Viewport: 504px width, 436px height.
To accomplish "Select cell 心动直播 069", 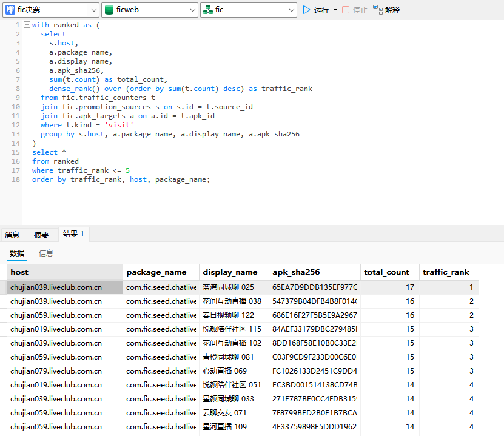I will pyautogui.click(x=234, y=371).
